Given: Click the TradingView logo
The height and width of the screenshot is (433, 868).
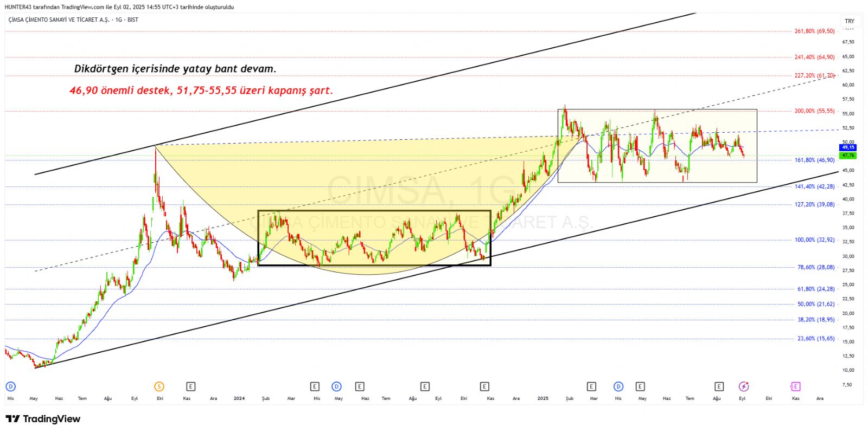Looking at the screenshot, I should pos(43,419).
